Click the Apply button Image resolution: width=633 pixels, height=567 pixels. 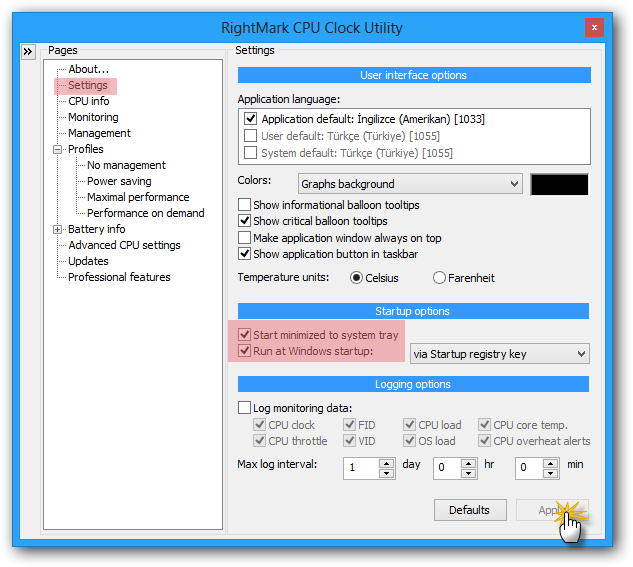[x=552, y=510]
